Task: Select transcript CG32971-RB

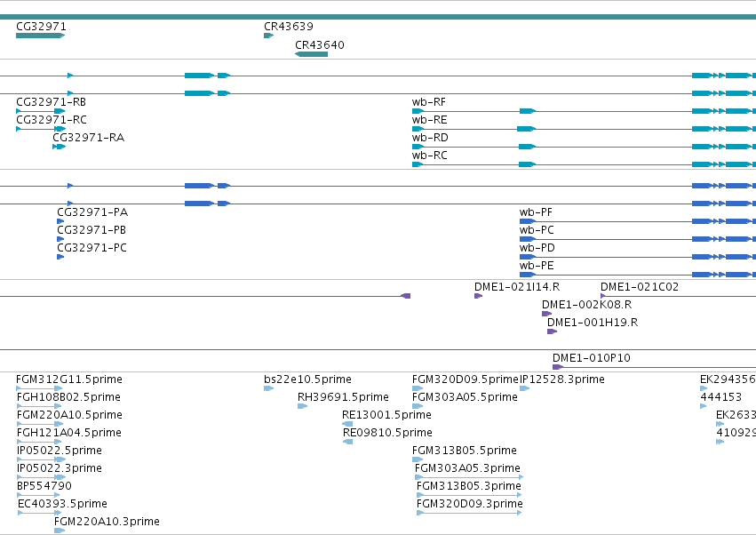Action: [52, 102]
